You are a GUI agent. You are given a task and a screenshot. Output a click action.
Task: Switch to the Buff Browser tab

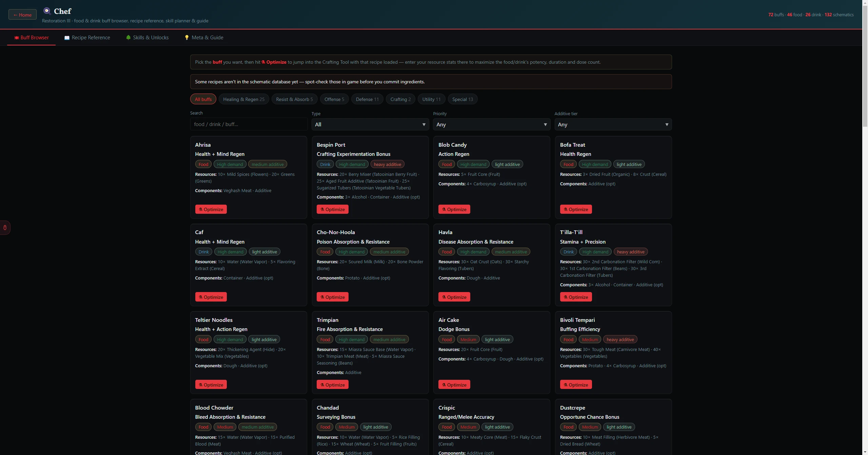pos(31,38)
